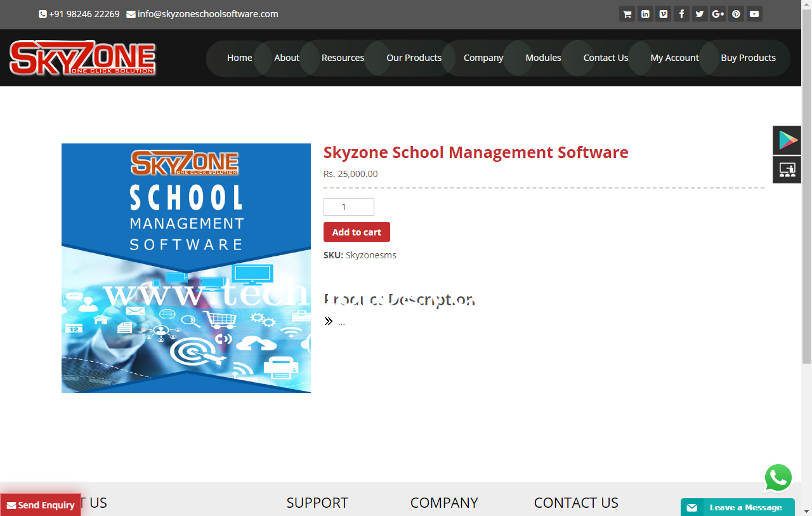The image size is (812, 516).
Task: Open the Company menu
Action: 483,58
